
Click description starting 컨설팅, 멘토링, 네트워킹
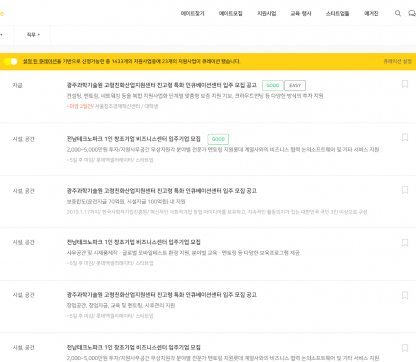coord(195,96)
